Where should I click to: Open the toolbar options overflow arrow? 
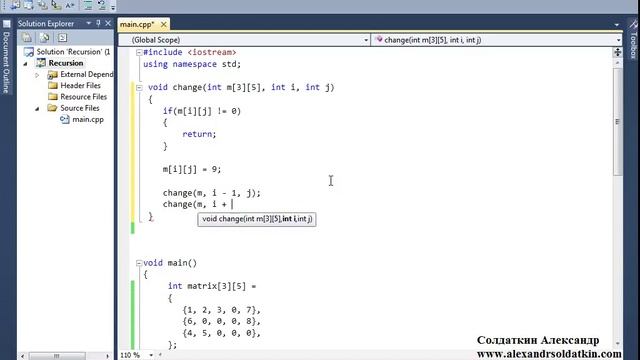(113, 7)
